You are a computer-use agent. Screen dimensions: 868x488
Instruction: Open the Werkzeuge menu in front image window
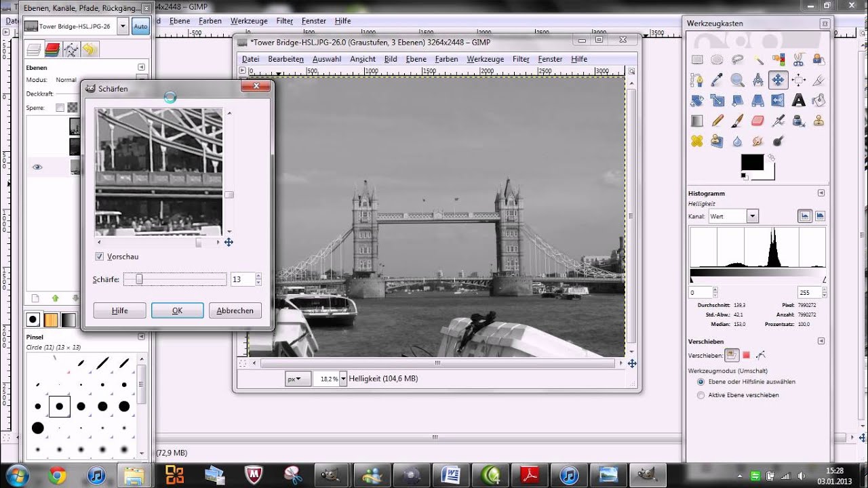[x=486, y=59]
